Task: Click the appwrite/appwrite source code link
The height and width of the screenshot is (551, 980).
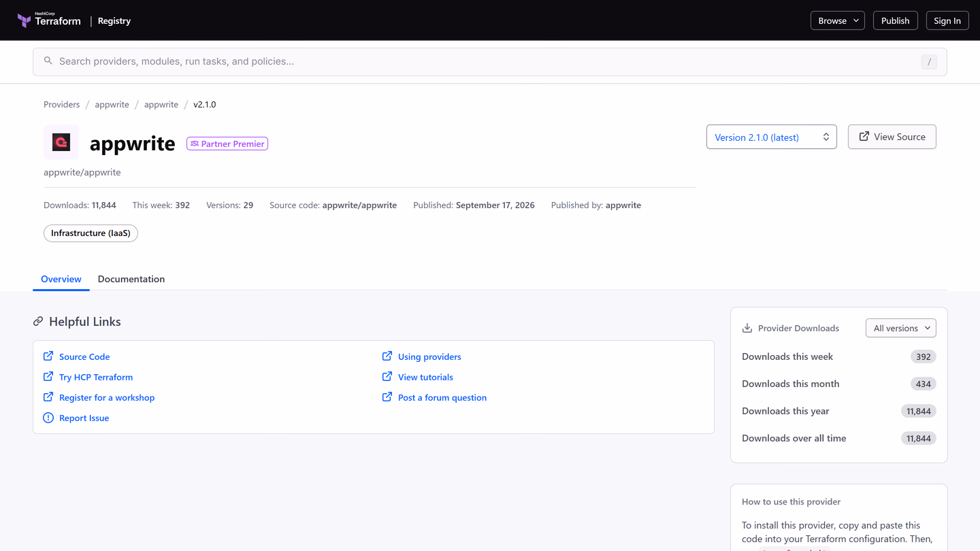Action: tap(359, 205)
